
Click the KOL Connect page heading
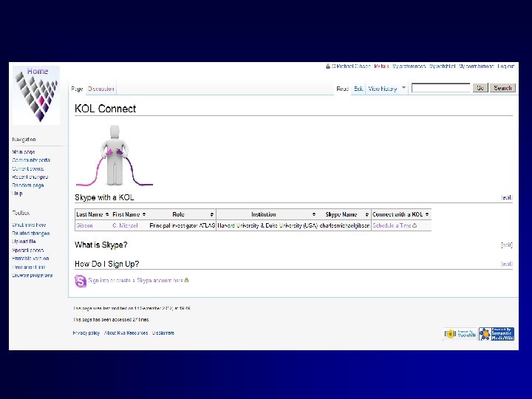[105, 109]
